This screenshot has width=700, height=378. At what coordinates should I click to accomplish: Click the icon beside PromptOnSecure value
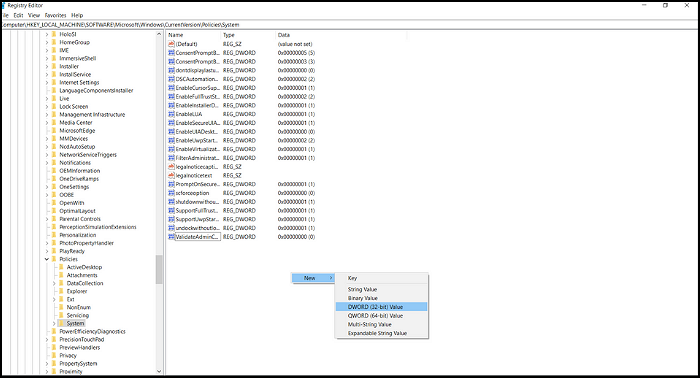171,184
